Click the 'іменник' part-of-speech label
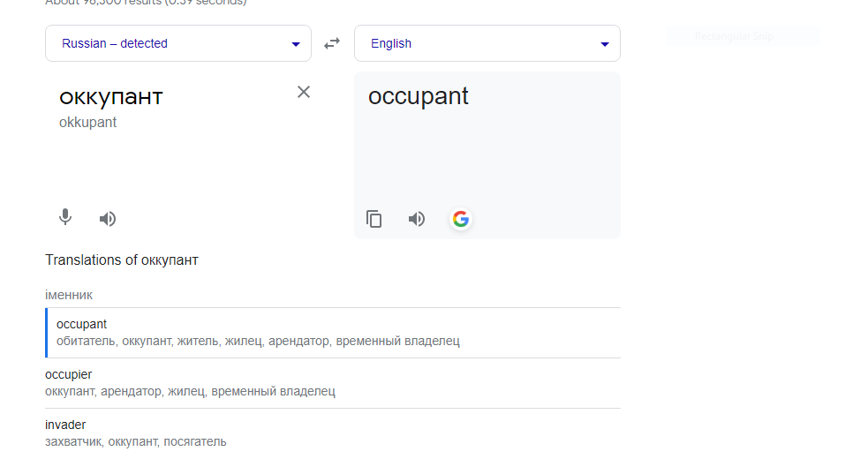 [x=69, y=295]
